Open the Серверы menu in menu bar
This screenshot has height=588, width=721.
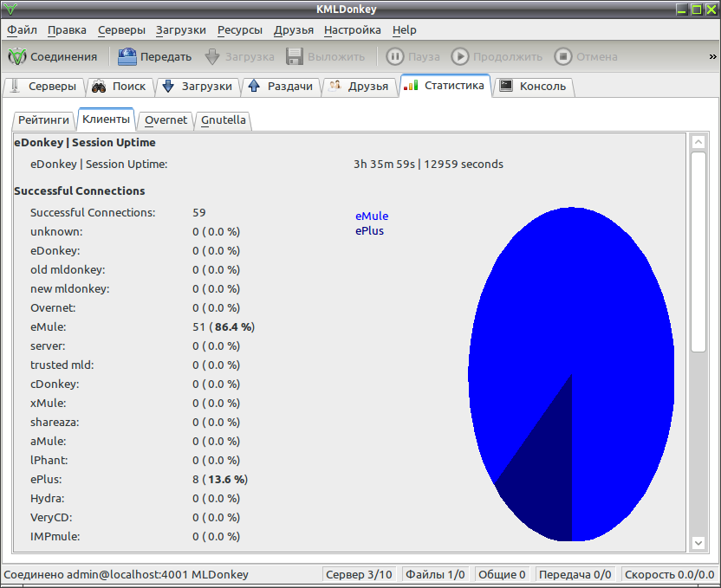point(121,30)
